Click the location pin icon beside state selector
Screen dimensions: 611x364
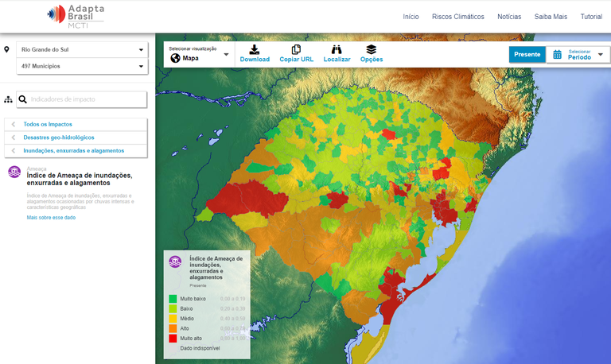tap(7, 49)
